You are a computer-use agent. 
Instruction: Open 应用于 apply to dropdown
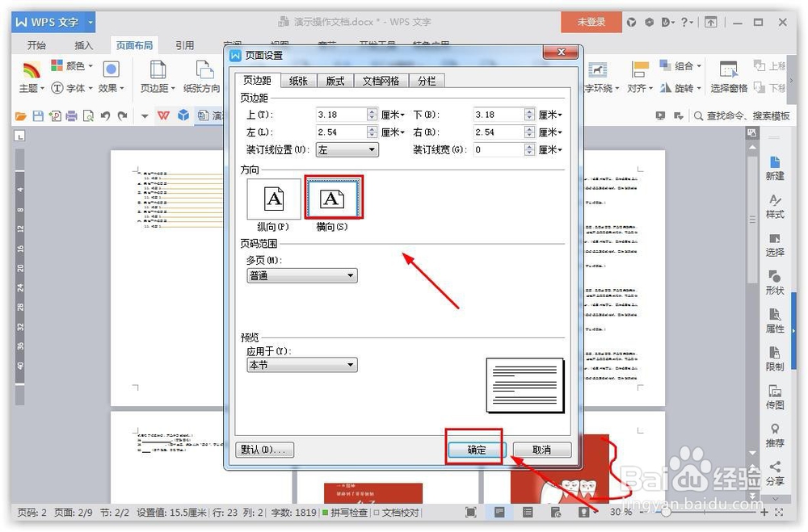pyautogui.click(x=302, y=365)
